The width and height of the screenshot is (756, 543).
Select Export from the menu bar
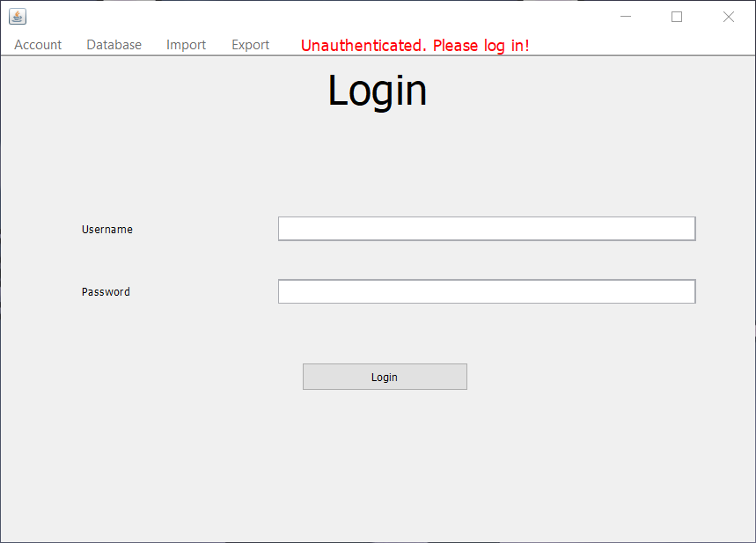click(x=250, y=45)
